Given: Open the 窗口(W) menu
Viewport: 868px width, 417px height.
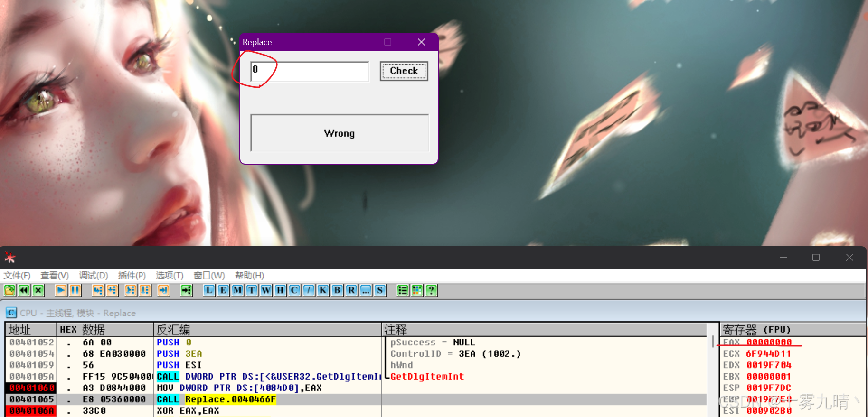Looking at the screenshot, I should (209, 276).
